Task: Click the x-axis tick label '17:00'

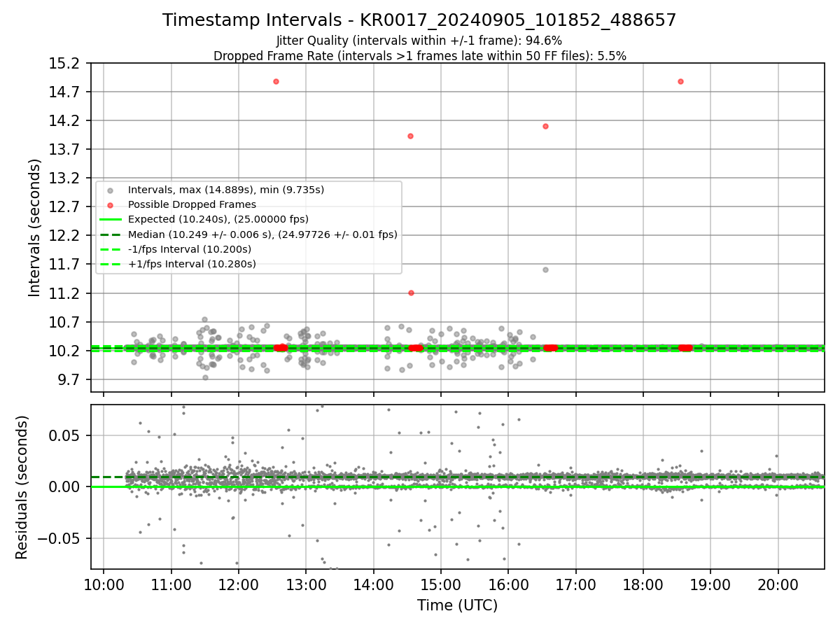Action: 576,584
